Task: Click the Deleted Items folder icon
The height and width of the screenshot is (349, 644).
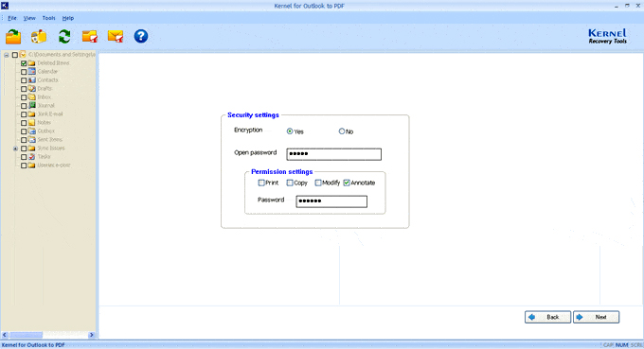Action: (x=31, y=63)
